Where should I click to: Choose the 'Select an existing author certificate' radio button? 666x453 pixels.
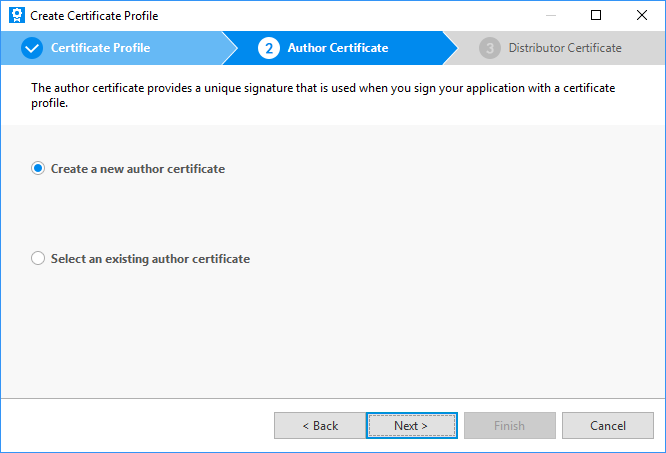(39, 259)
